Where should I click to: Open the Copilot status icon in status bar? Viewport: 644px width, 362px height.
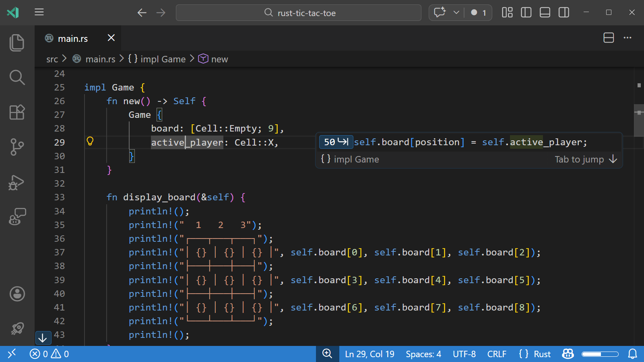[x=568, y=354]
